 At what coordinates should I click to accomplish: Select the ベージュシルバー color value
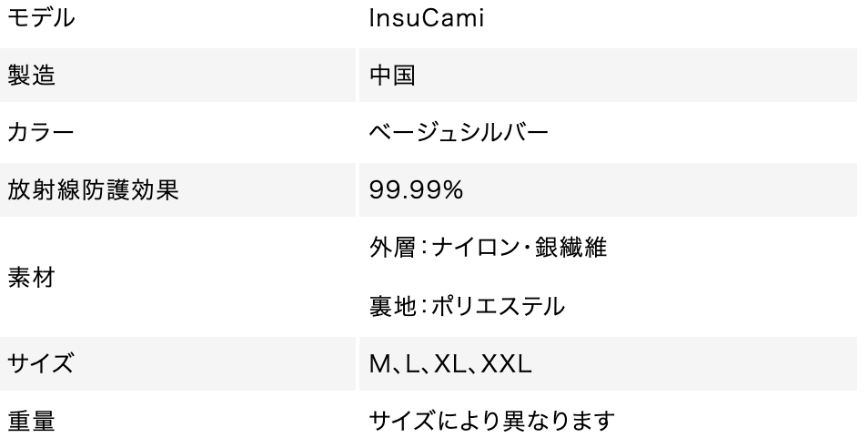459,133
